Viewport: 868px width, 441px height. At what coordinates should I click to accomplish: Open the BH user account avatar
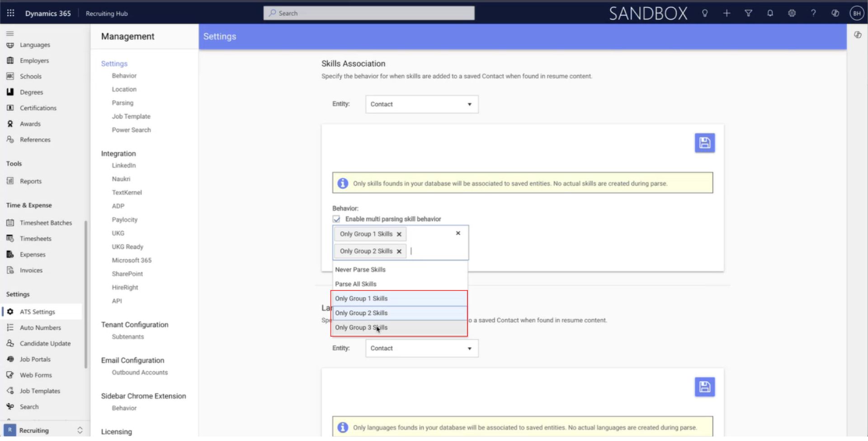(857, 13)
